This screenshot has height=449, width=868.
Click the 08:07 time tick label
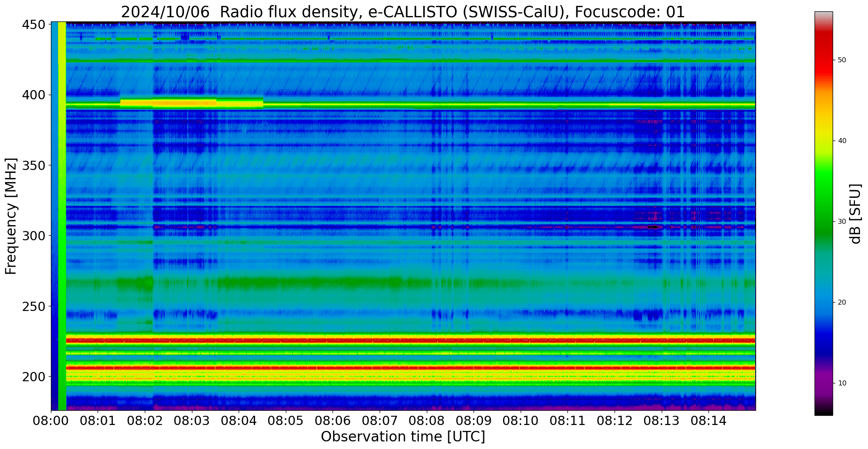pyautogui.click(x=380, y=420)
